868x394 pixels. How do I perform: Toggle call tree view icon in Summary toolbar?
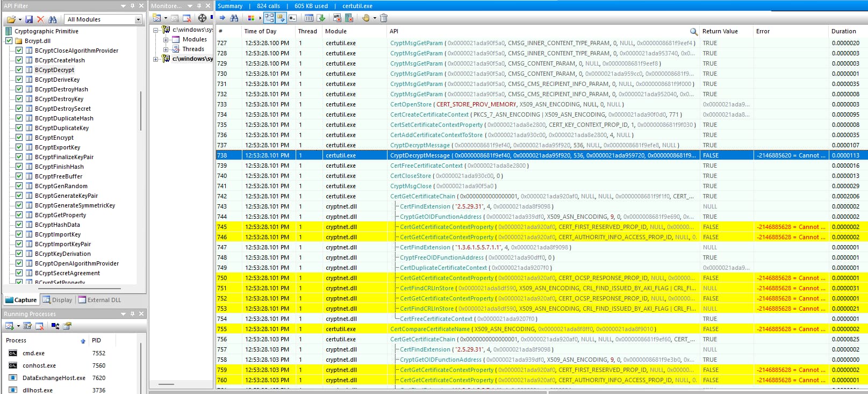(x=269, y=18)
